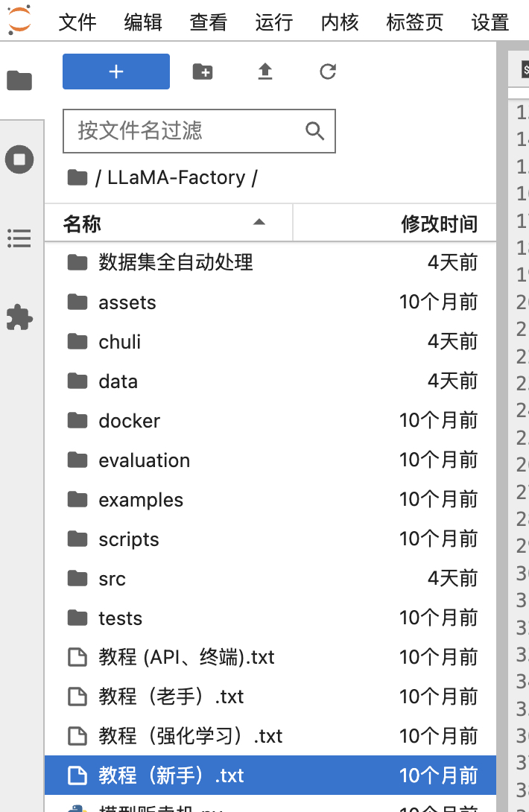Click the upload files icon

pyautogui.click(x=265, y=72)
